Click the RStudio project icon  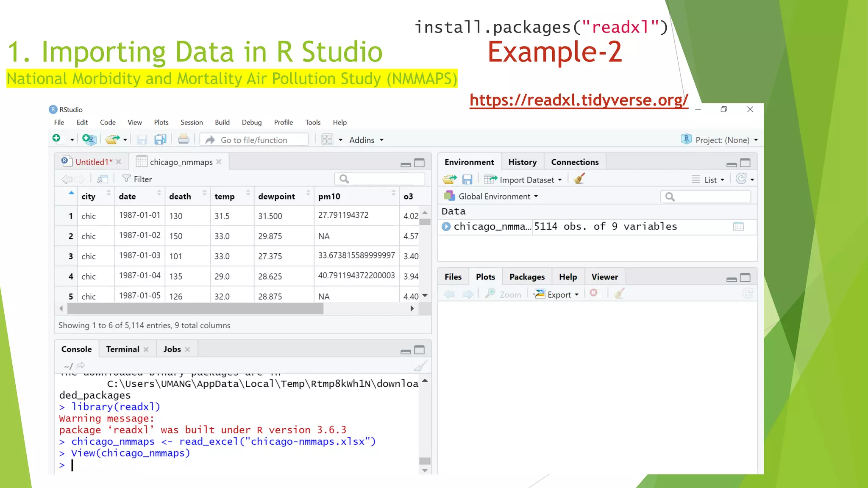pyautogui.click(x=686, y=139)
